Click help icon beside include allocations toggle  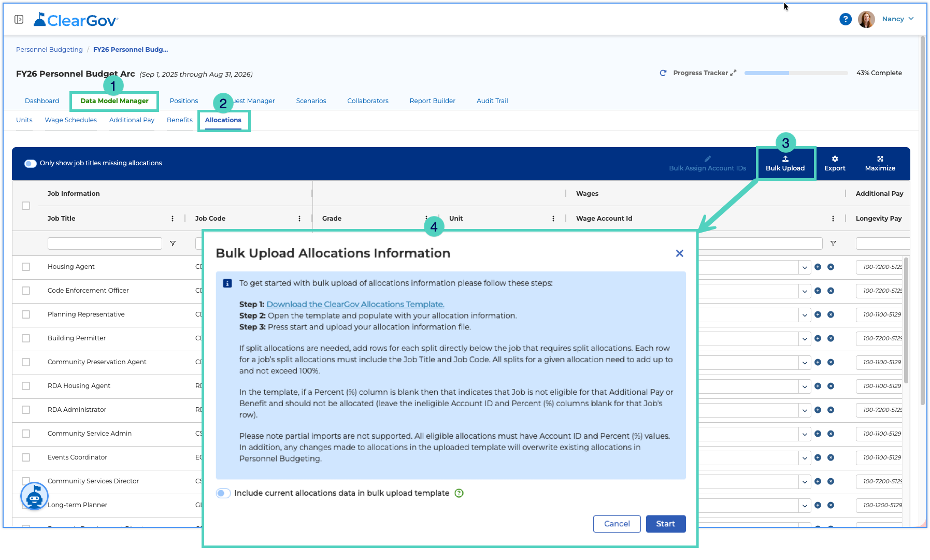pyautogui.click(x=459, y=493)
